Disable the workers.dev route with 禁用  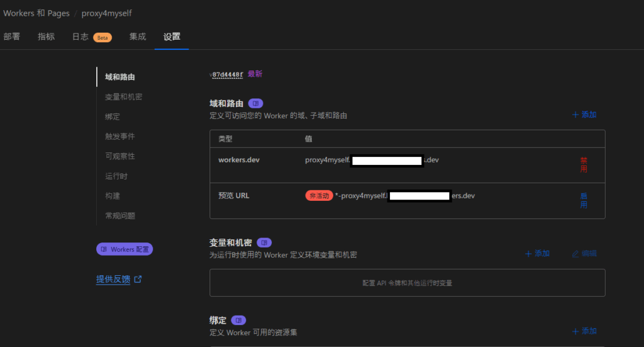pos(584,165)
